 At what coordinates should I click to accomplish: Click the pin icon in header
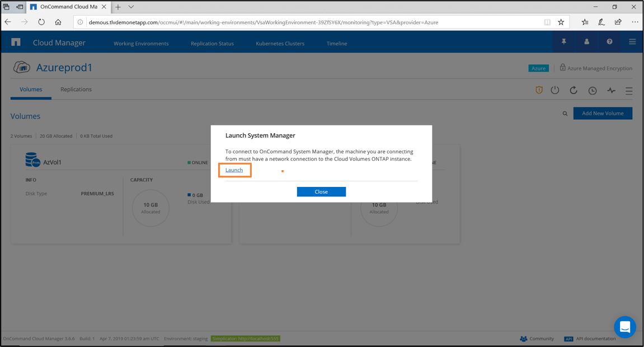563,42
